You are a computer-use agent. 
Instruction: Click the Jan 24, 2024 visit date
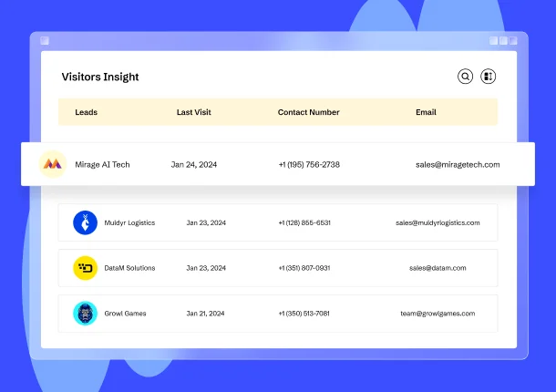(194, 165)
